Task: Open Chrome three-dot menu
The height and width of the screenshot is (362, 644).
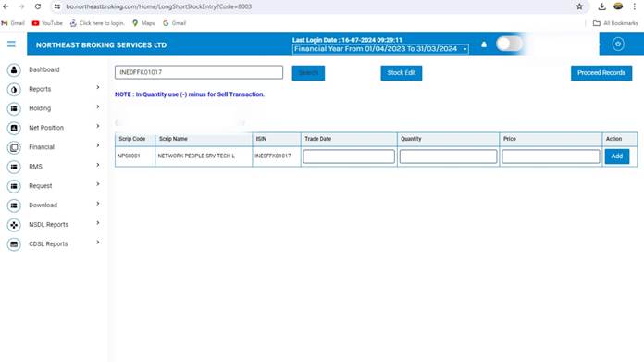Action: (634, 6)
